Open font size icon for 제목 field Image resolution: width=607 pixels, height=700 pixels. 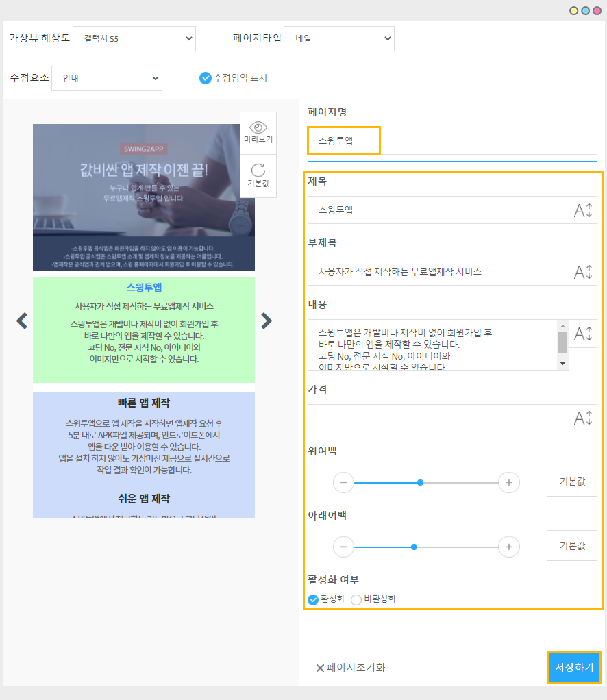click(x=583, y=210)
